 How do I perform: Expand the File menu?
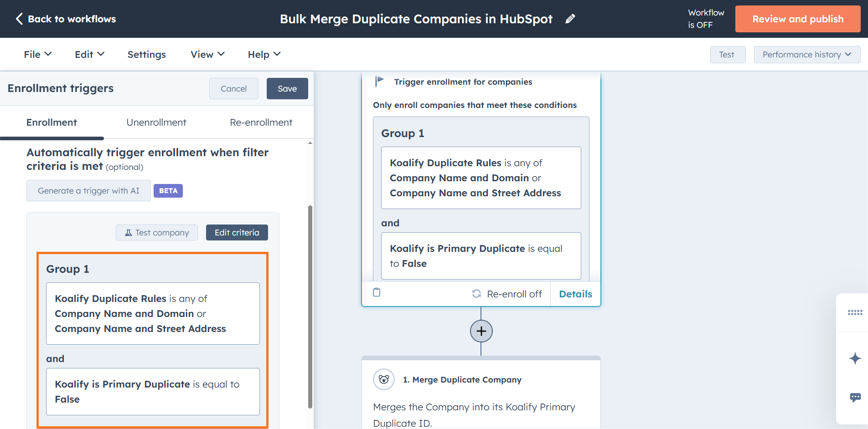pyautogui.click(x=37, y=54)
